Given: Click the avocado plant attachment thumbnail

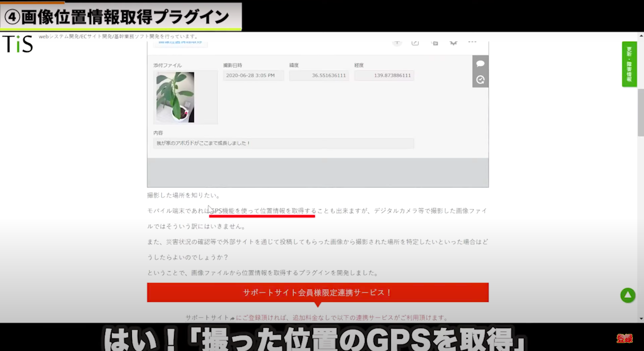Looking at the screenshot, I should click(175, 97).
